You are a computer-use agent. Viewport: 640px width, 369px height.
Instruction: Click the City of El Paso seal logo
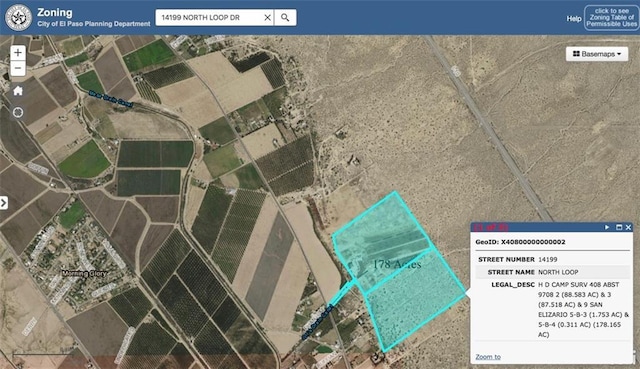(x=18, y=18)
